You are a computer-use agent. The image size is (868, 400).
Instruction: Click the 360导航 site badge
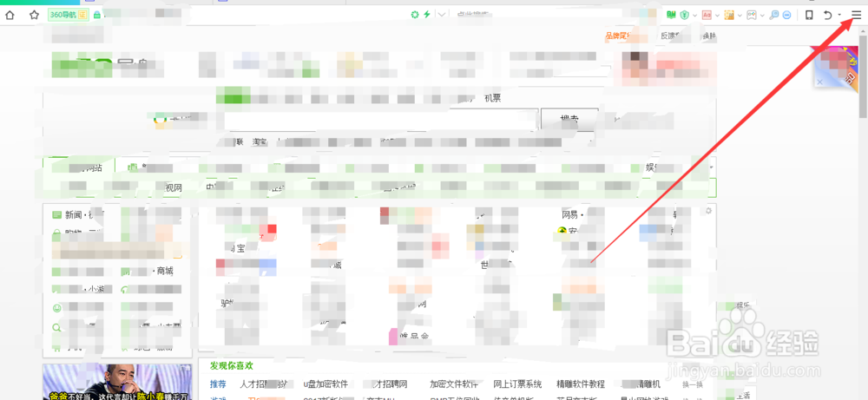(69, 15)
